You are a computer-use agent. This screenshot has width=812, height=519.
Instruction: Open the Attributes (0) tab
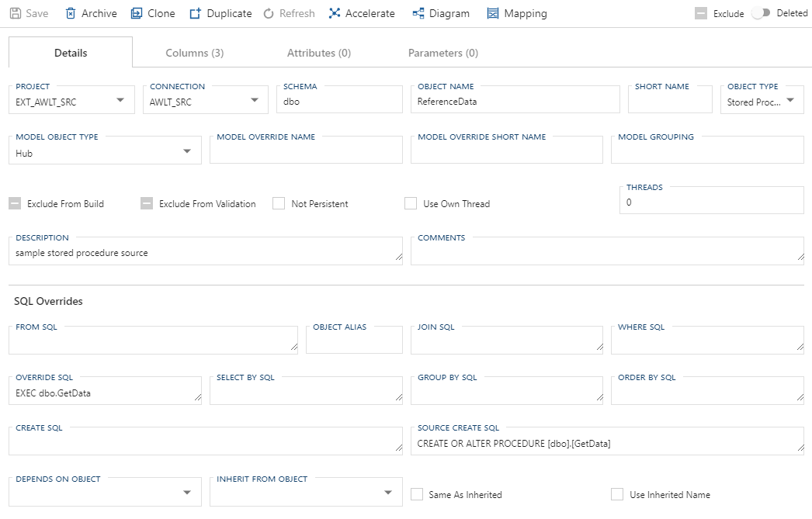point(319,53)
